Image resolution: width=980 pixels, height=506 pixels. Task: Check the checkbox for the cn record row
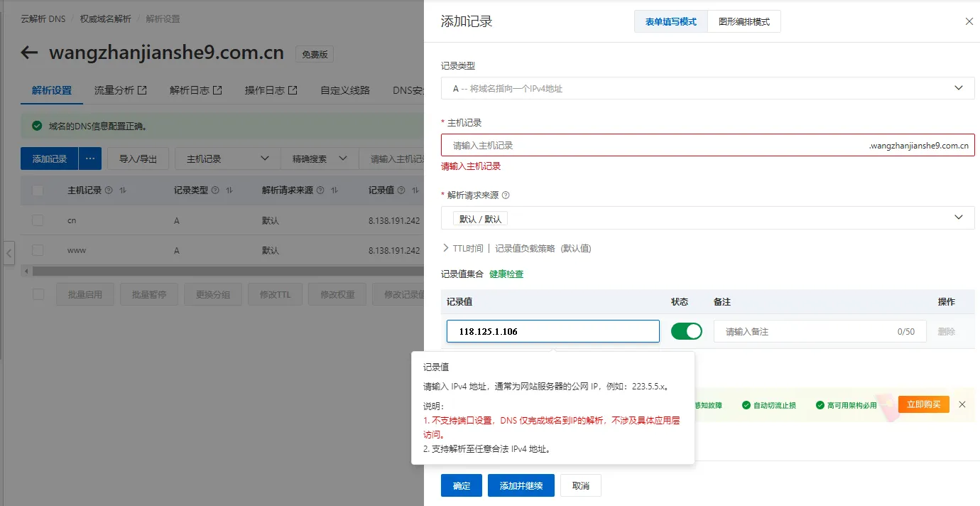click(x=38, y=221)
